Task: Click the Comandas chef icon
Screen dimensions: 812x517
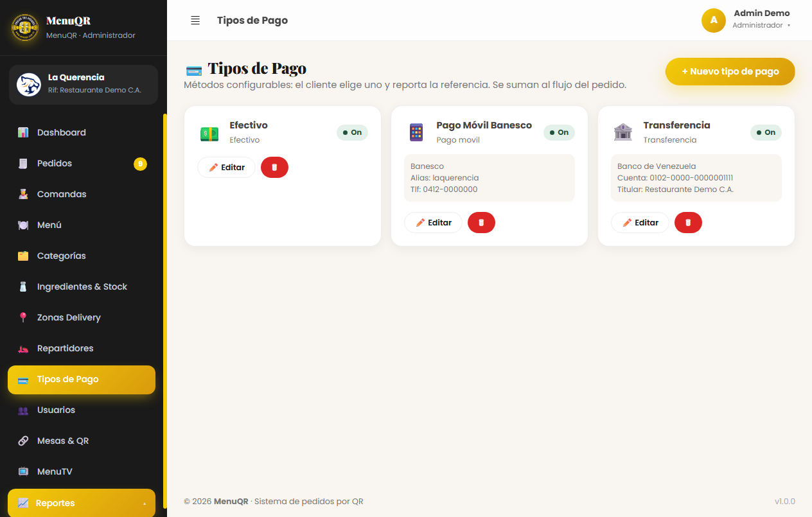Action: (x=23, y=194)
